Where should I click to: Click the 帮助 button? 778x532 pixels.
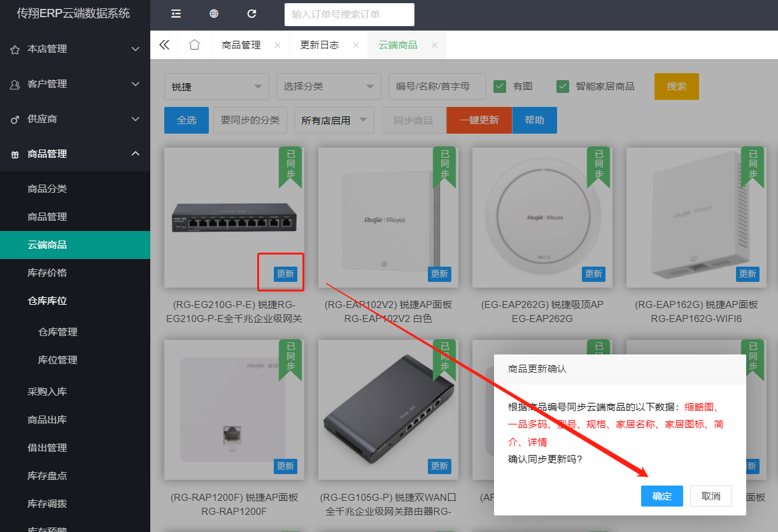535,120
